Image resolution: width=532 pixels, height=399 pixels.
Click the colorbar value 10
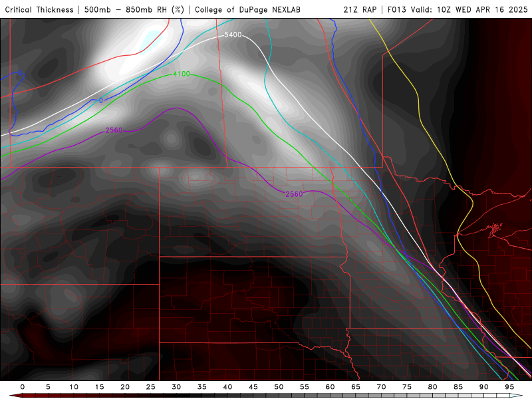point(74,387)
